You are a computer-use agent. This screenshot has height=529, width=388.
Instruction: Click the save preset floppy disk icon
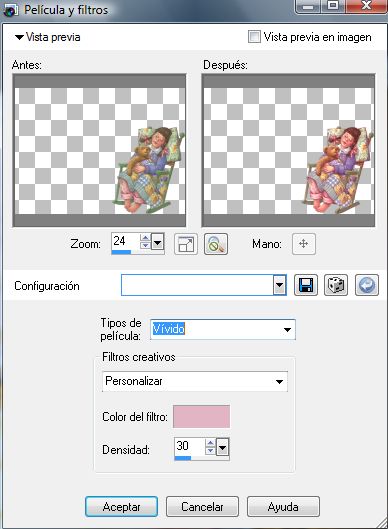(x=306, y=285)
